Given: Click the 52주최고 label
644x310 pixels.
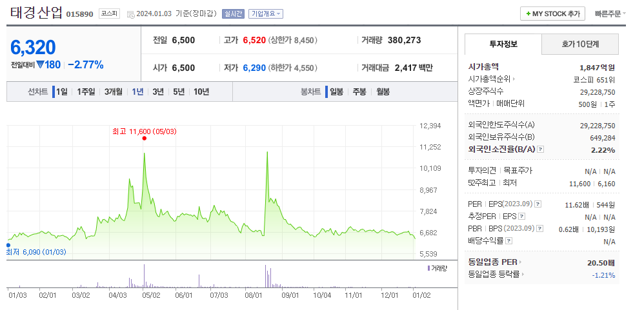Looking at the screenshot, I should coord(482,183).
